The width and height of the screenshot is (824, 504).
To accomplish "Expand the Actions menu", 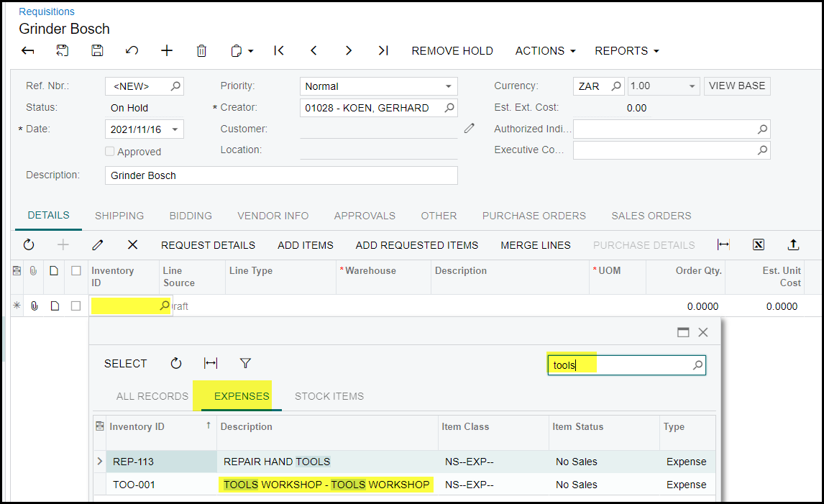I will (545, 51).
